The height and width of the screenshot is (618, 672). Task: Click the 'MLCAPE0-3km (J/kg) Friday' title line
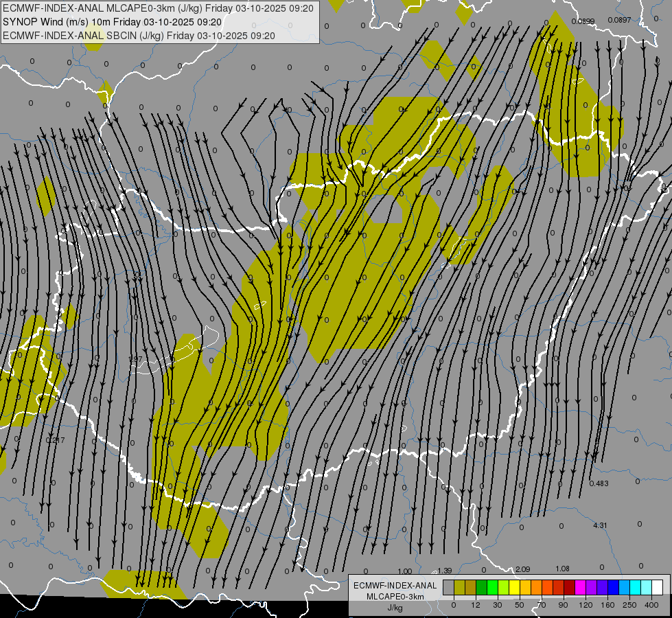click(x=158, y=8)
